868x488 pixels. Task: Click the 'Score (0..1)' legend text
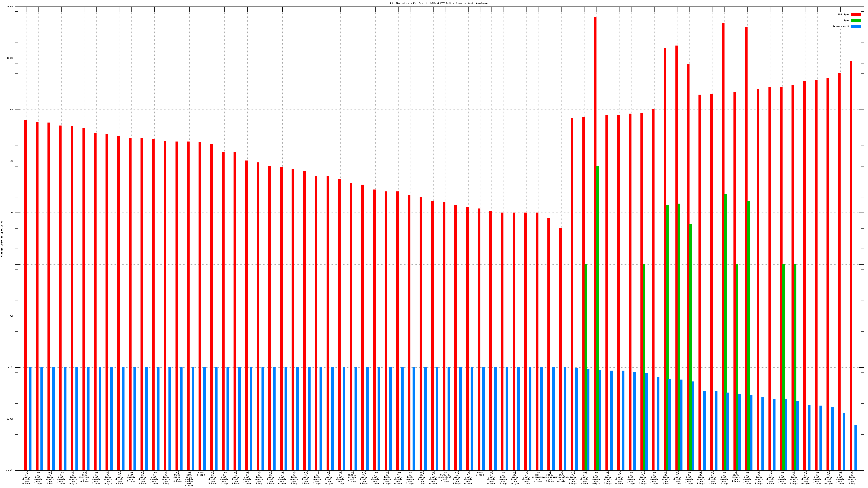[x=841, y=26]
